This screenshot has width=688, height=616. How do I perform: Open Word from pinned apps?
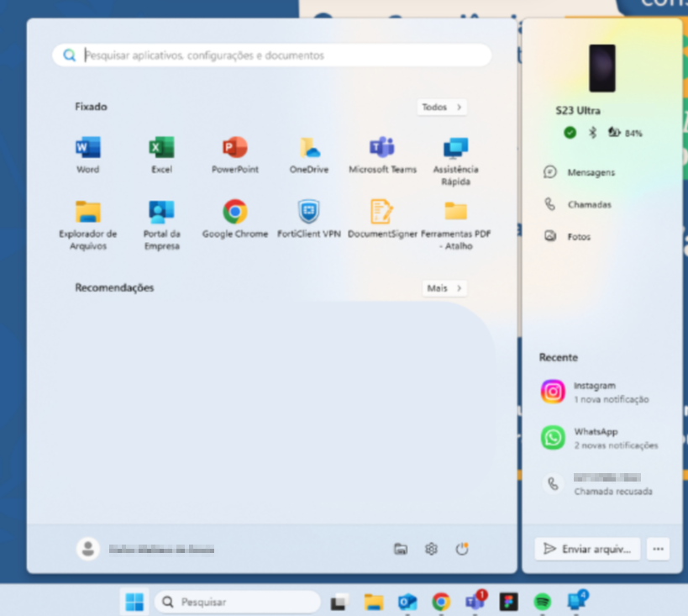point(87,149)
